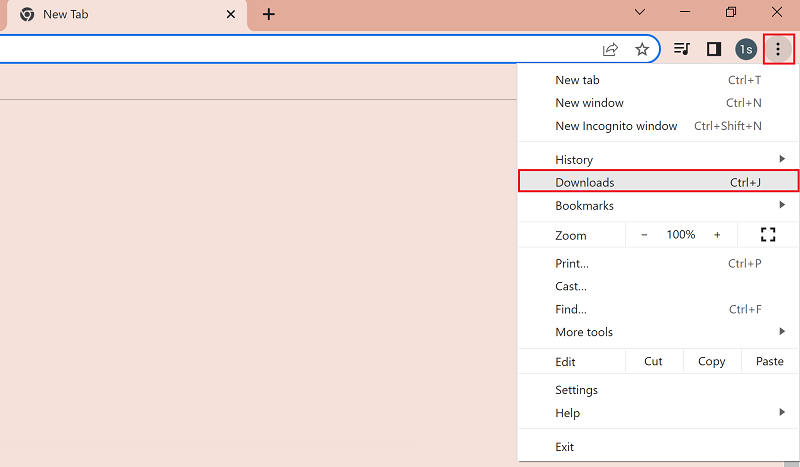Expand the History submenu

[x=658, y=160]
